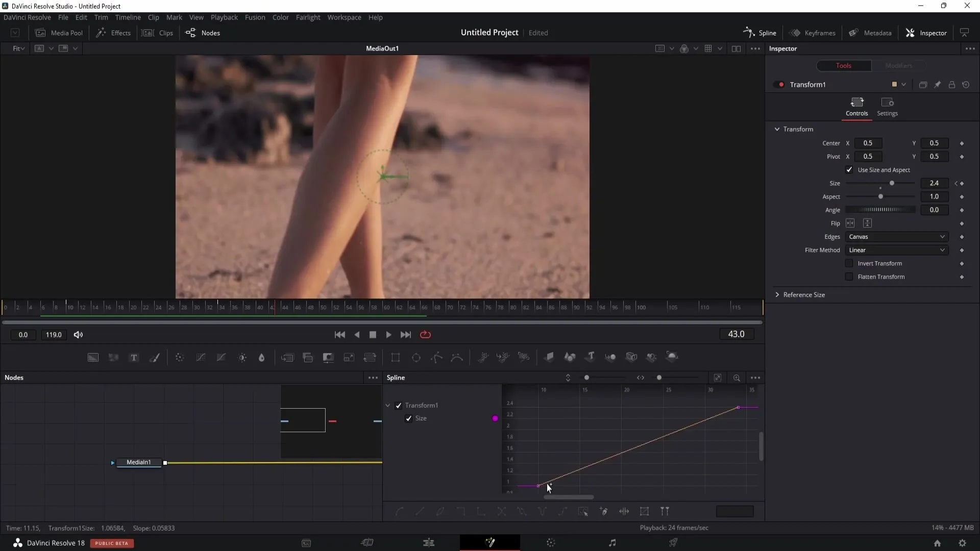Uncheck Size spline channel checkbox
Screen dimensions: 980x551
[408, 418]
